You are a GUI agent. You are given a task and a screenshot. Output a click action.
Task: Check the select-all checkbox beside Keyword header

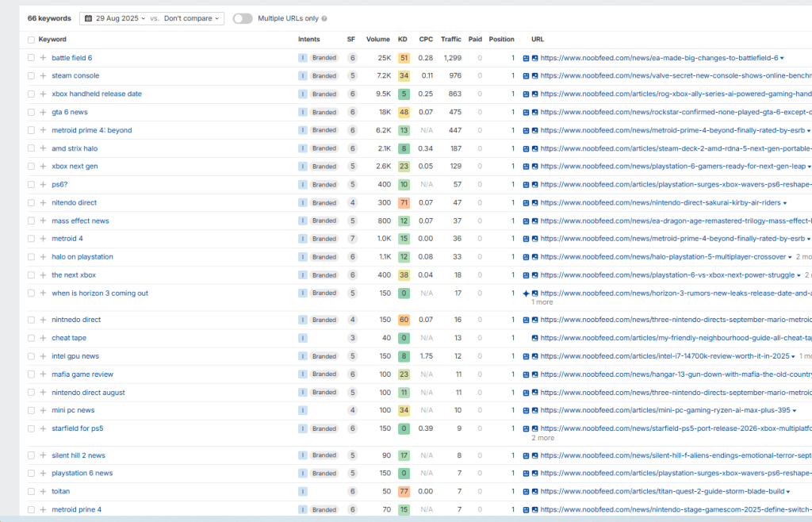pyautogui.click(x=31, y=40)
